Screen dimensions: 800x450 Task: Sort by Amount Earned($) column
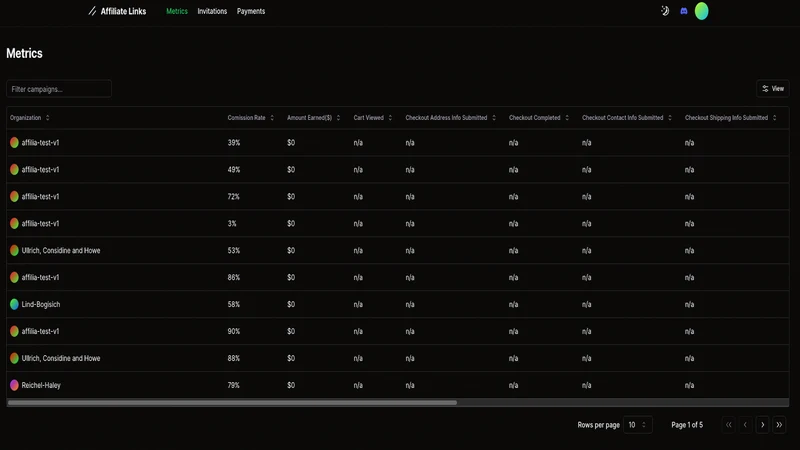pos(314,118)
